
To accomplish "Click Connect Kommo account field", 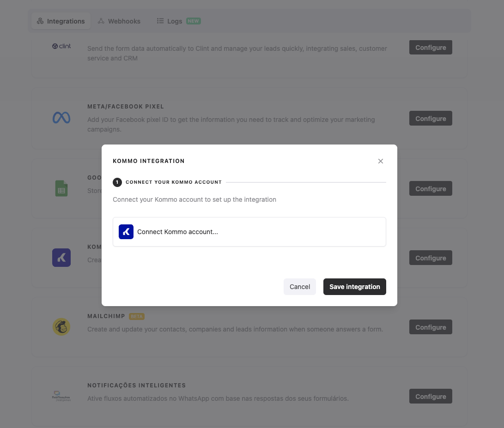I will (x=249, y=232).
